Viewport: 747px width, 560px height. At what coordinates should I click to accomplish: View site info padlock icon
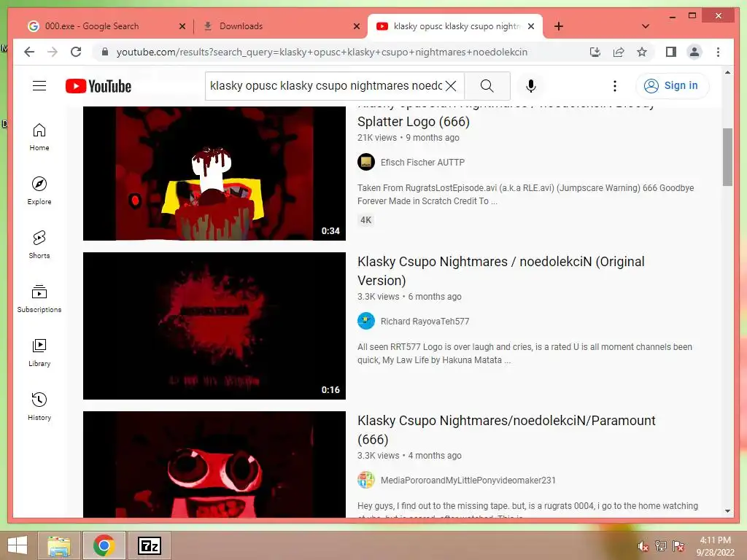(x=105, y=52)
